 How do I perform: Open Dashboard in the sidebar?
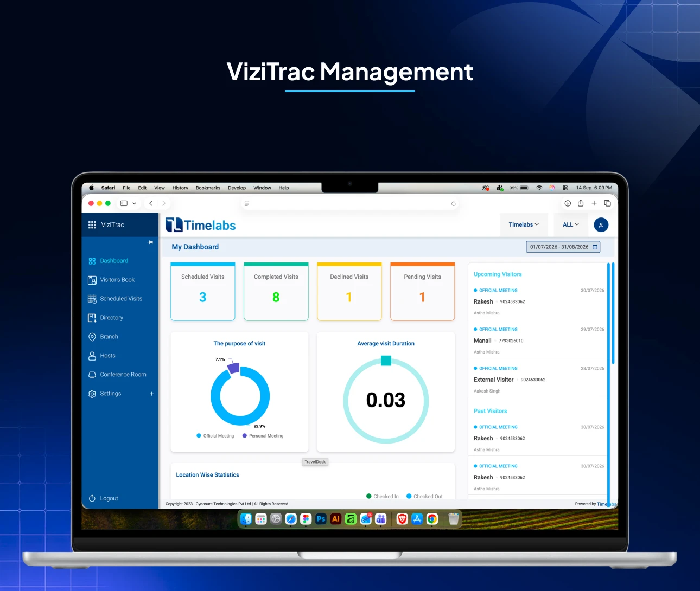click(114, 261)
